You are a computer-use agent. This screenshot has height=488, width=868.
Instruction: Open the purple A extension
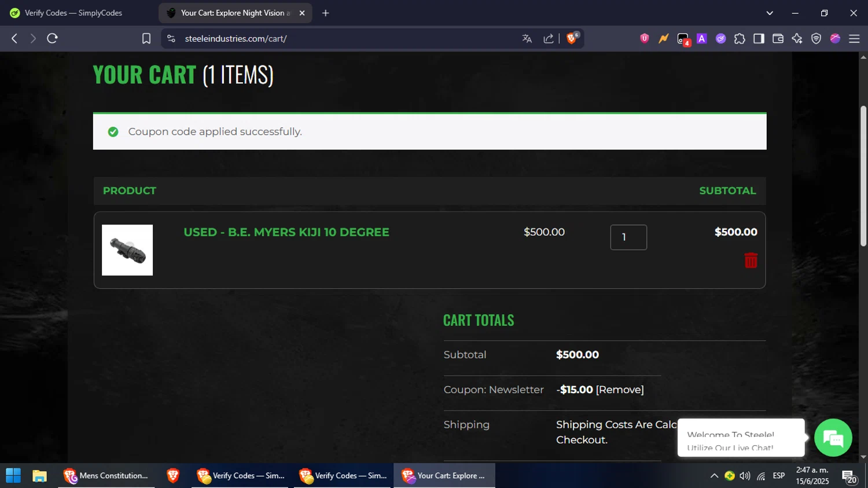point(701,39)
